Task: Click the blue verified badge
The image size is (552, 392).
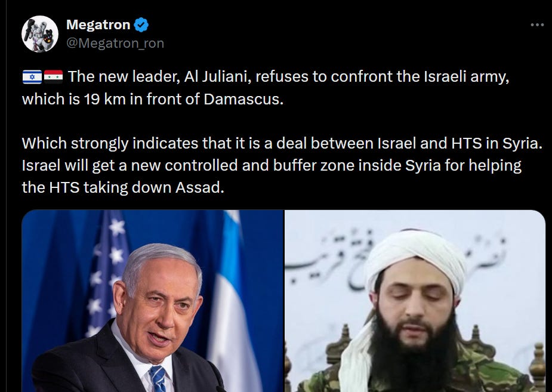Action: 141,24
